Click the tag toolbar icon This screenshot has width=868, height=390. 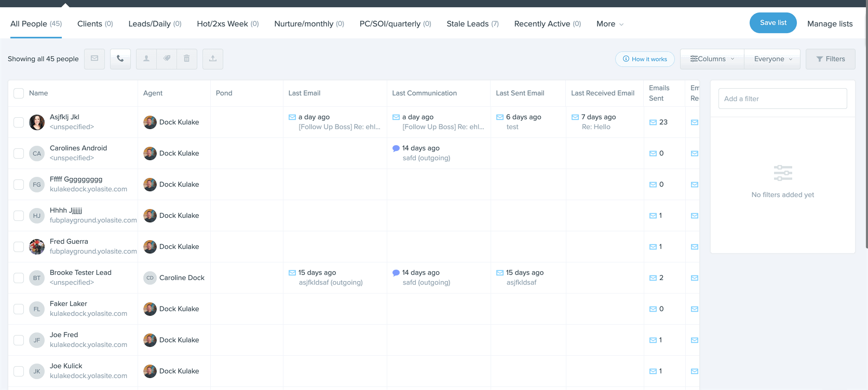pos(167,59)
